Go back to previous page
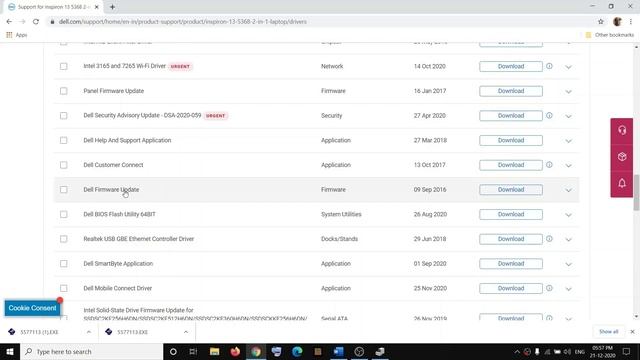The width and height of the screenshot is (640, 360). pyautogui.click(x=9, y=22)
